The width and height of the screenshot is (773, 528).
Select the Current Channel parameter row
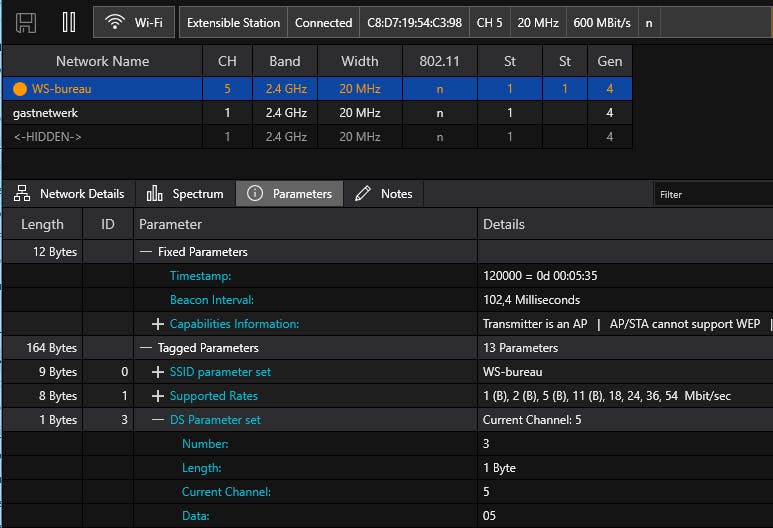(x=388, y=492)
